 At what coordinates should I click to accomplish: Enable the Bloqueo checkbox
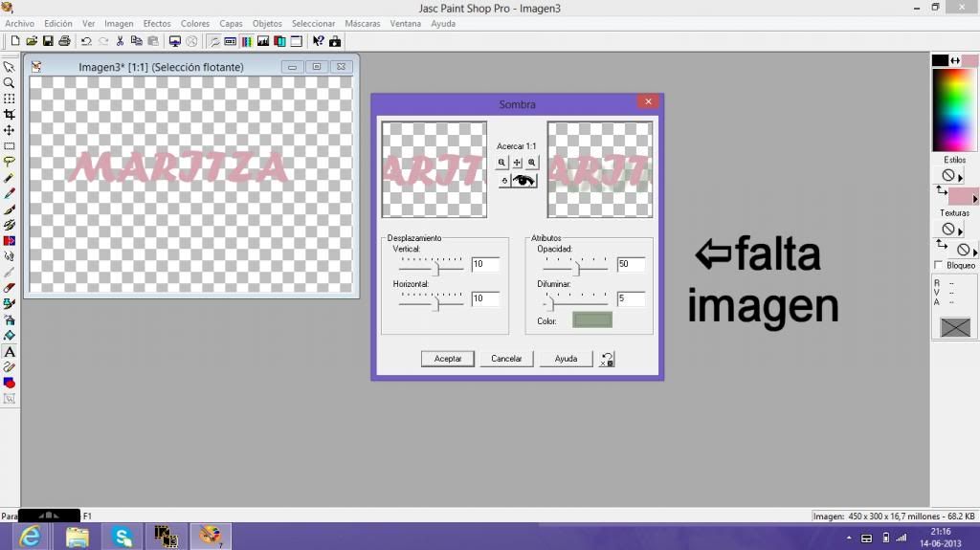(x=938, y=265)
